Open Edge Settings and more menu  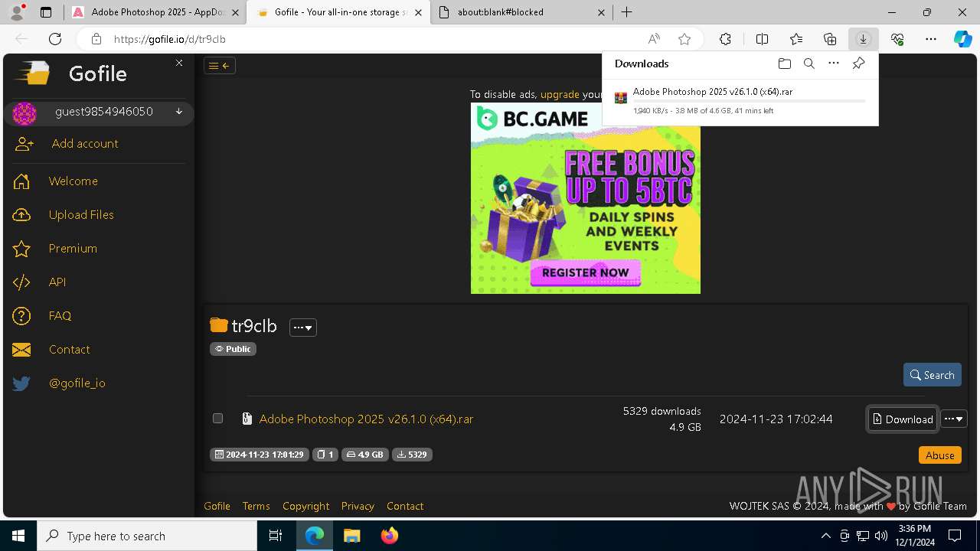(931, 39)
